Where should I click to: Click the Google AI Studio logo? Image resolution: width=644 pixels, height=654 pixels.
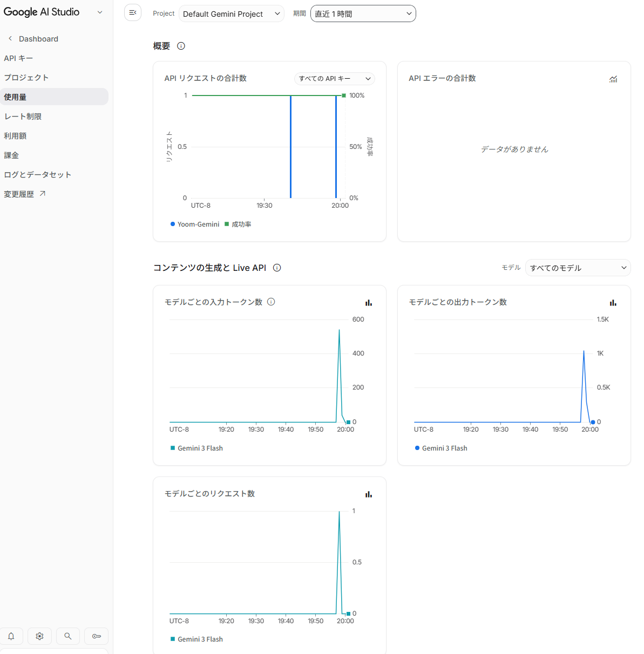click(42, 12)
